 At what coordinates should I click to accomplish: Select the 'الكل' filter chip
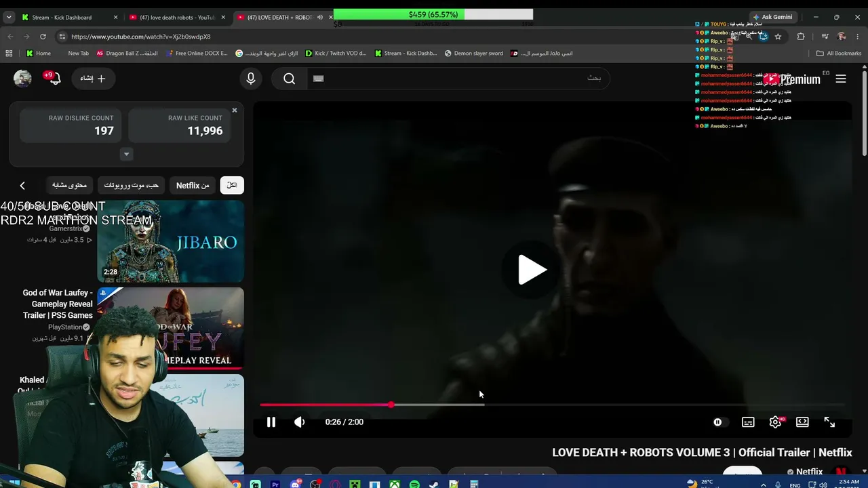tap(232, 185)
